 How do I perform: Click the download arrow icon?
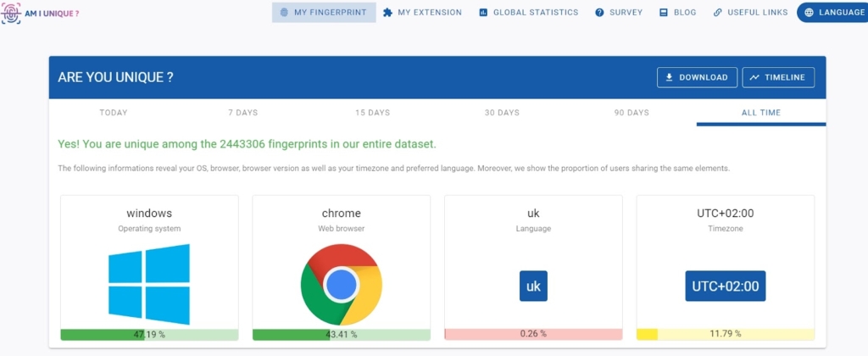click(x=669, y=77)
